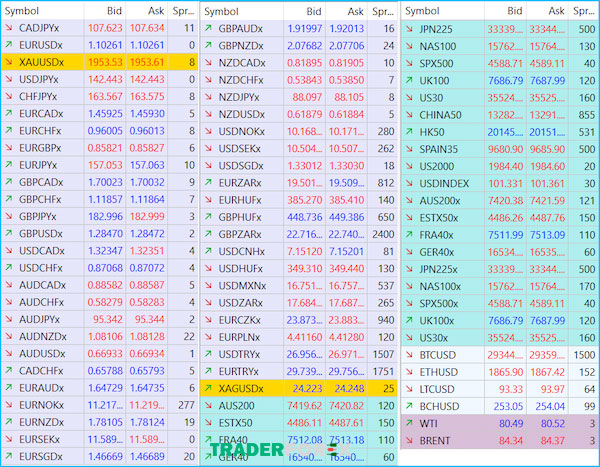
Task: Click Spread header in the middle panel
Action: click(383, 11)
